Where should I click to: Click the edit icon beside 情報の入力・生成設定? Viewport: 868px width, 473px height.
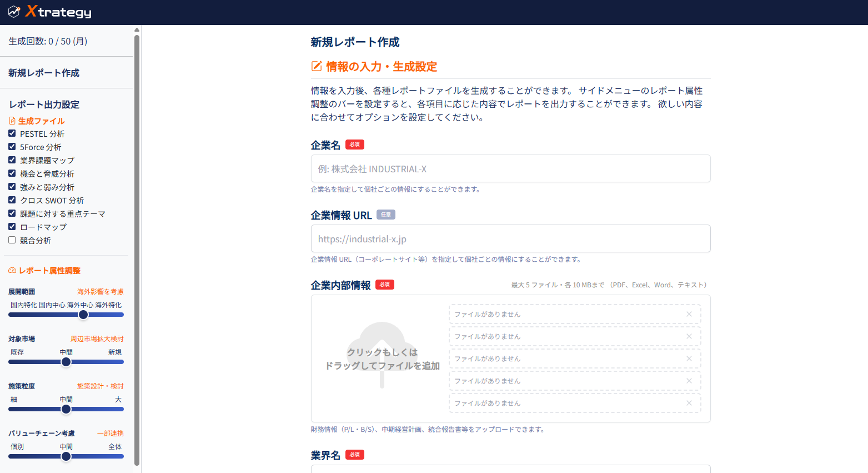317,67
